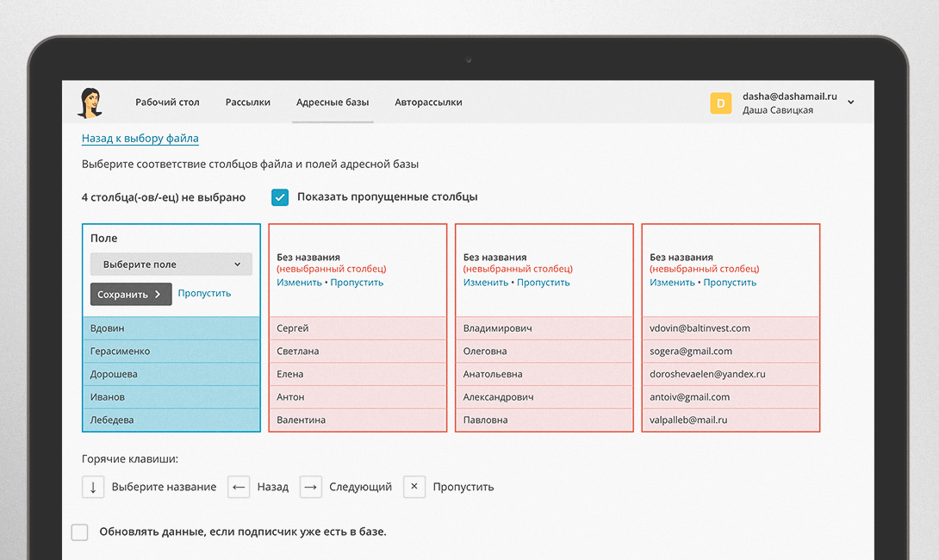Click the 'Выберите название' hotkey label
Screen dimensions: 939x560
(164, 487)
